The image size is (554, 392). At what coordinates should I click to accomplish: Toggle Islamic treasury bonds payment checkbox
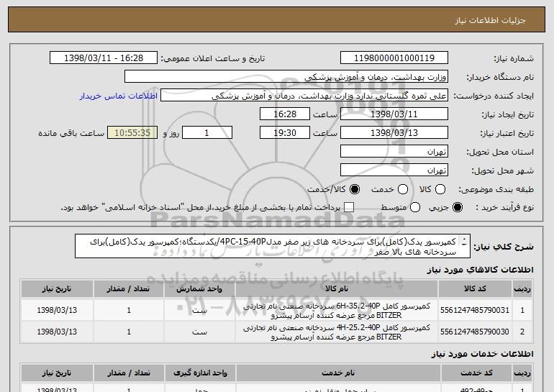click(349, 207)
